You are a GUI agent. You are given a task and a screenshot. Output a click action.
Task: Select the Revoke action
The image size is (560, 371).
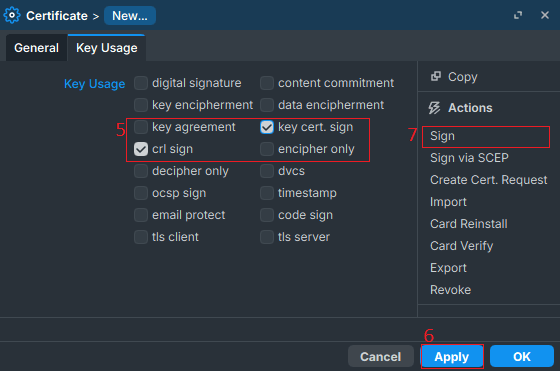click(x=450, y=290)
